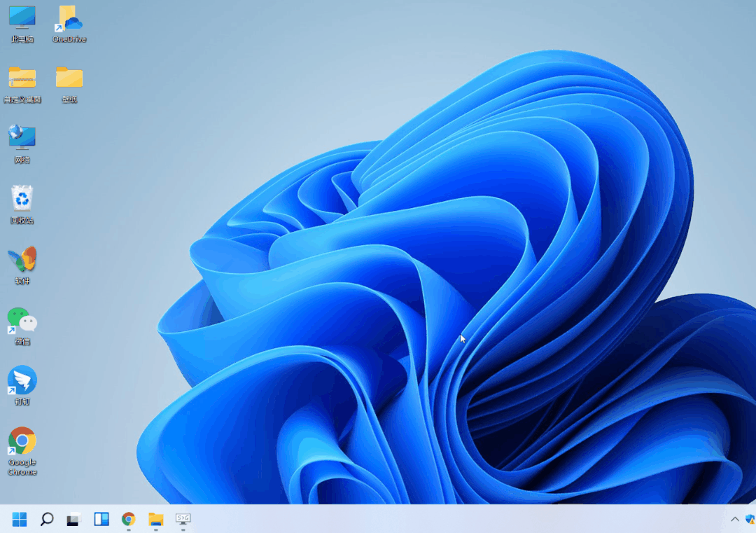Switch to Chrome in the taskbar
Image resolution: width=756 pixels, height=533 pixels.
(x=129, y=519)
